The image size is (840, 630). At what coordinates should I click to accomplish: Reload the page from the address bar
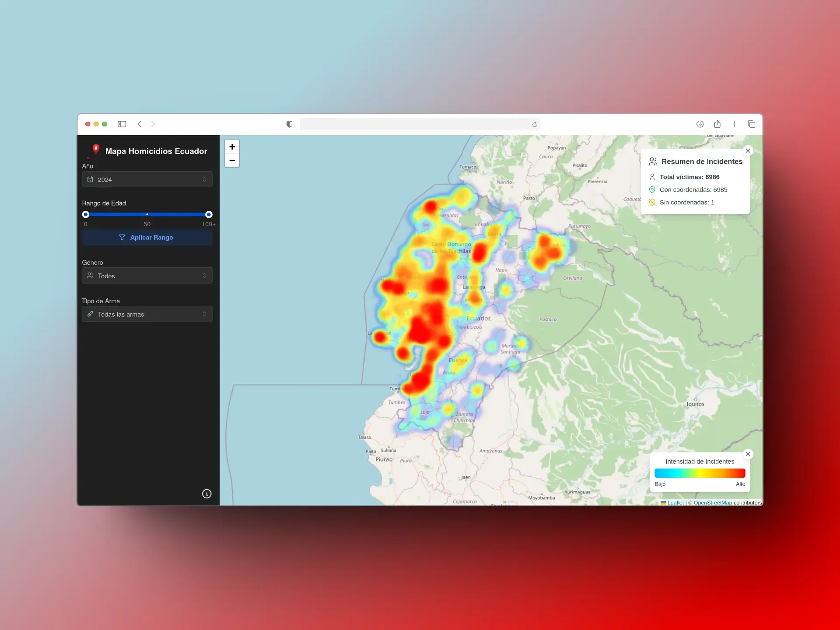pos(535,125)
